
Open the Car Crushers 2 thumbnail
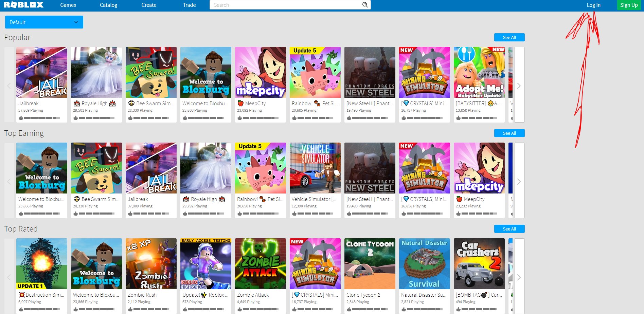tap(479, 264)
